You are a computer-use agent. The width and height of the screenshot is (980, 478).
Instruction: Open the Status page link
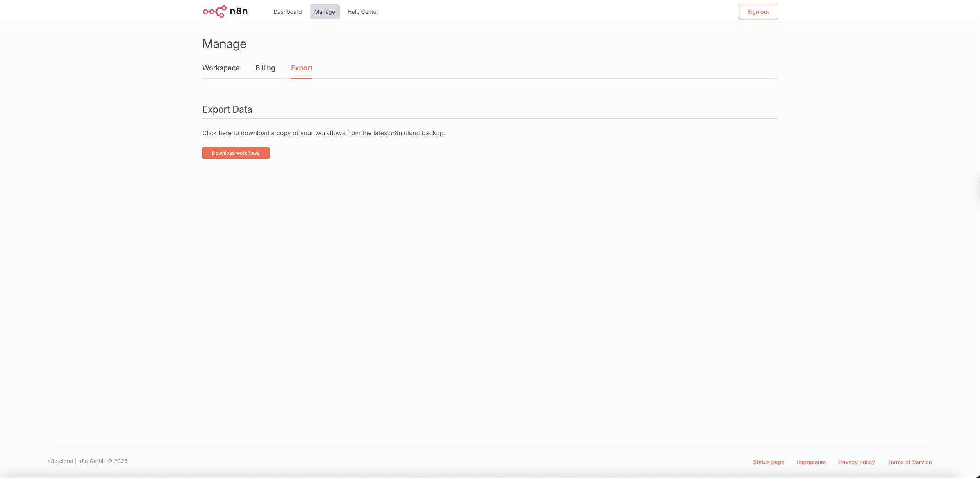(768, 462)
